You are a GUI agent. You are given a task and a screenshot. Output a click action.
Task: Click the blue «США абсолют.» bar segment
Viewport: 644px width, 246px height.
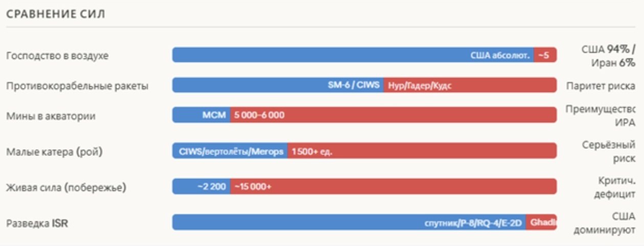pos(353,55)
